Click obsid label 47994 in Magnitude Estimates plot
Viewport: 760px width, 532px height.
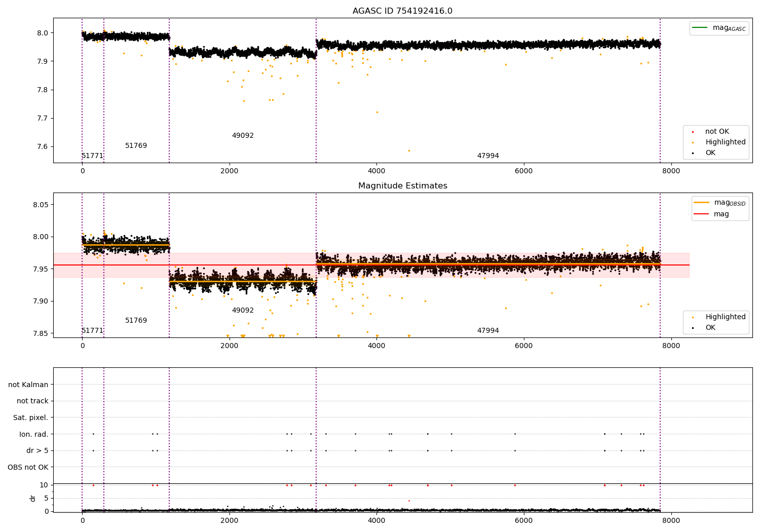click(x=488, y=331)
